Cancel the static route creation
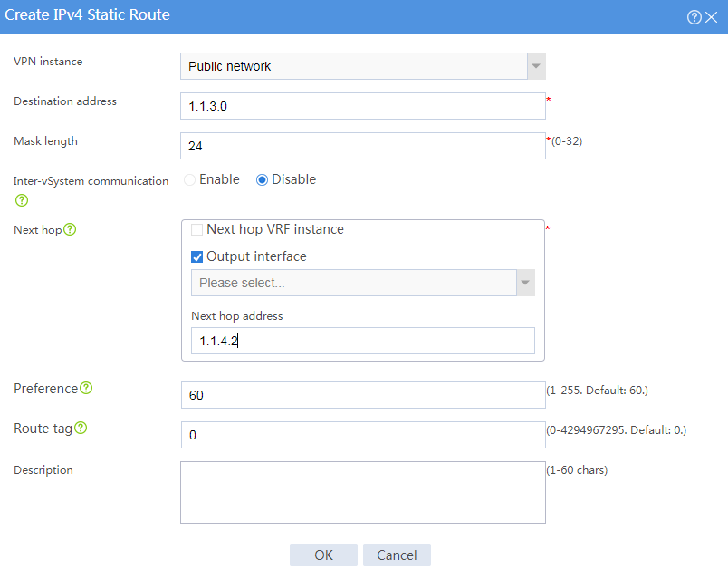The width and height of the screenshot is (728, 569). click(x=397, y=555)
